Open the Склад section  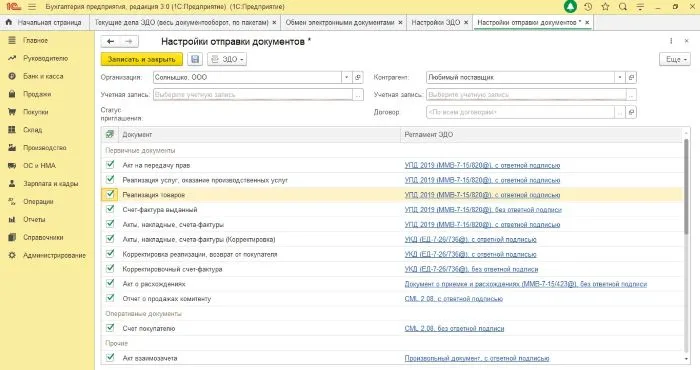tap(32, 130)
